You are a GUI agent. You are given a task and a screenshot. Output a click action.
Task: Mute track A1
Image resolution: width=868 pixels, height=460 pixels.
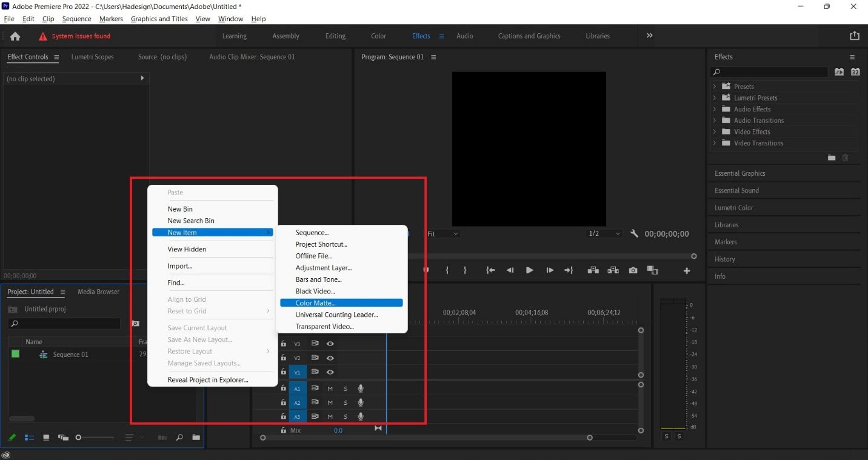click(330, 388)
